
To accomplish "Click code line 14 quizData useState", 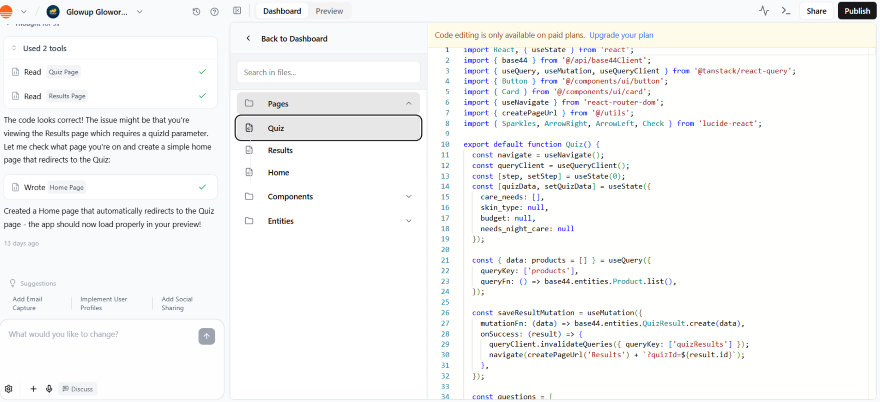I will click(560, 186).
